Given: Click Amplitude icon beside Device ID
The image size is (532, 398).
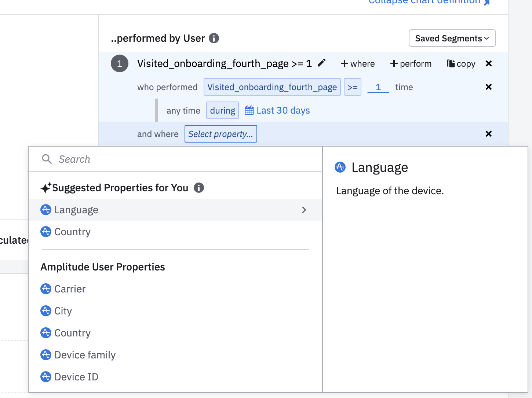Looking at the screenshot, I should (46, 377).
